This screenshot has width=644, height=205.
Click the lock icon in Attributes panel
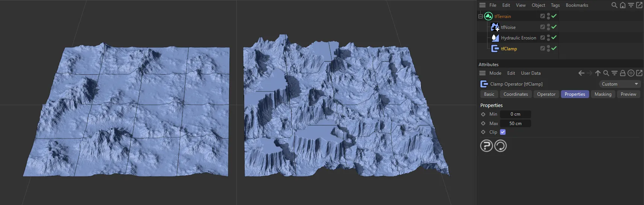point(623,73)
